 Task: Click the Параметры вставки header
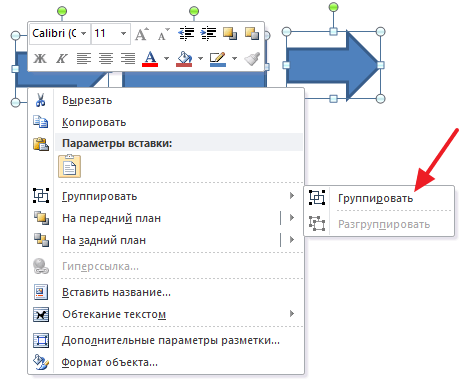pos(179,143)
